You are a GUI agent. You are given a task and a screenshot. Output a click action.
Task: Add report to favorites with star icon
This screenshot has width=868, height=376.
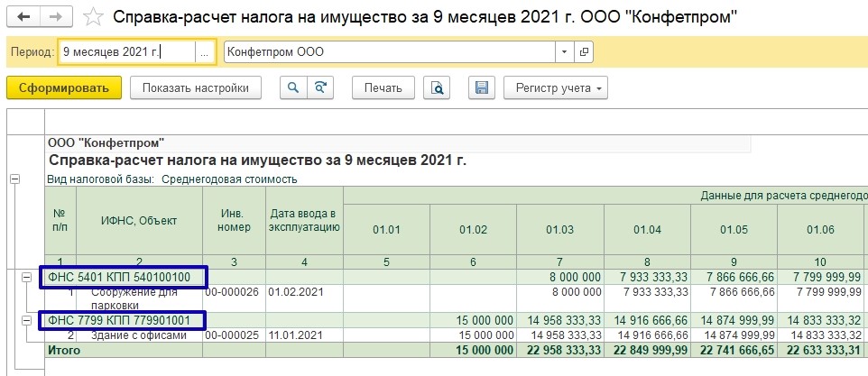click(x=93, y=17)
